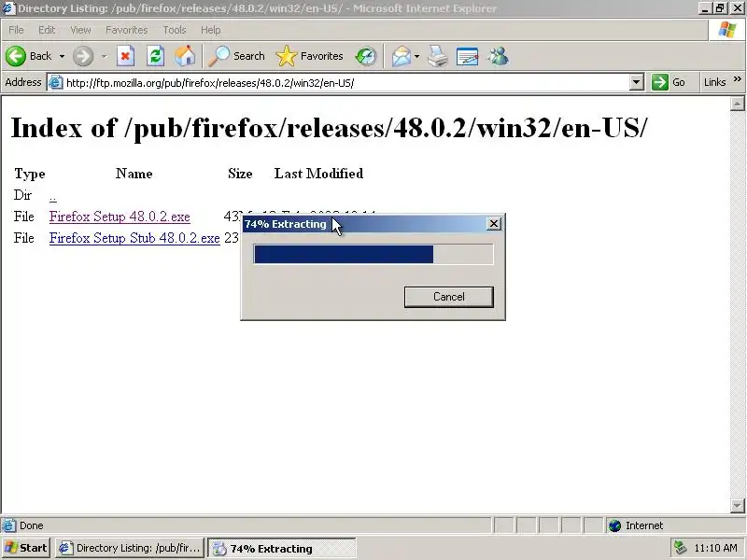Click the 11:10 AM clock
The width and height of the screenshot is (747, 560).
[x=715, y=548]
